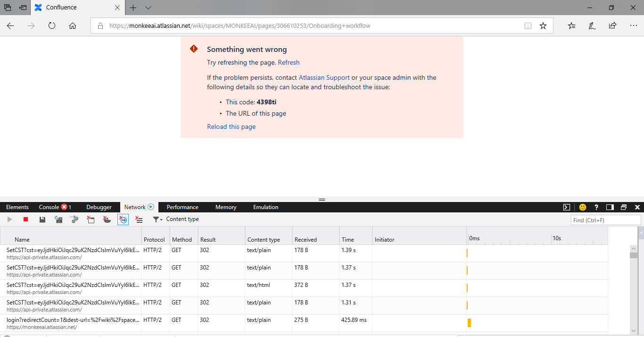
Task: Click the lock icon in address bar
Action: pyautogui.click(x=100, y=26)
